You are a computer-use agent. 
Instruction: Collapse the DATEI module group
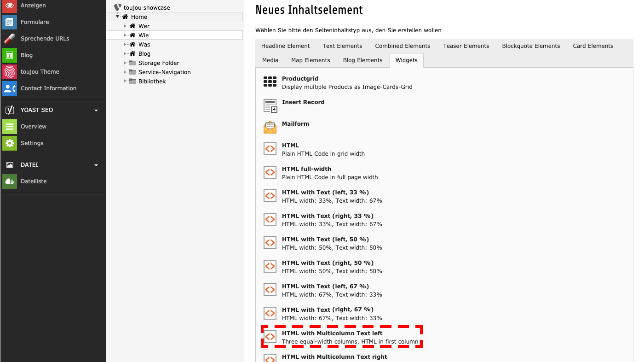(x=96, y=165)
